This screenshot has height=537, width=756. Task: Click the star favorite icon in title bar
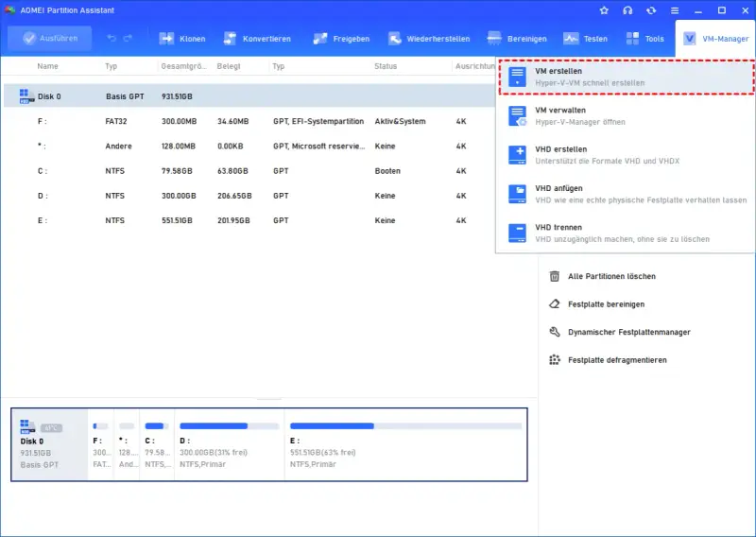pos(604,10)
